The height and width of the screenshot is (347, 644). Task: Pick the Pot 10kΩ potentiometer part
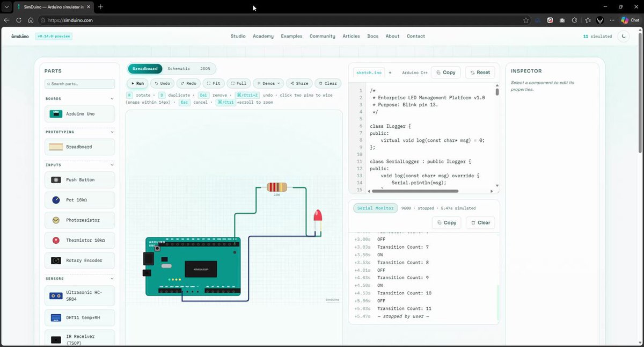tap(79, 200)
